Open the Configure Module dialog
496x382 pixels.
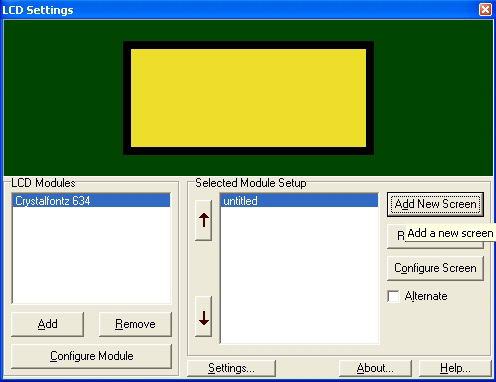coord(92,356)
